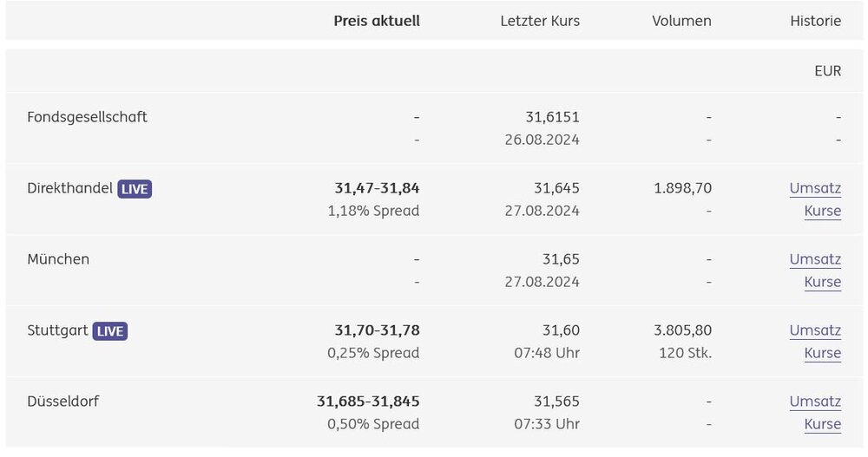Click the Stuttgart price 31,70-31,78
Image resolution: width=868 pixels, height=457 pixels.
[x=377, y=330]
